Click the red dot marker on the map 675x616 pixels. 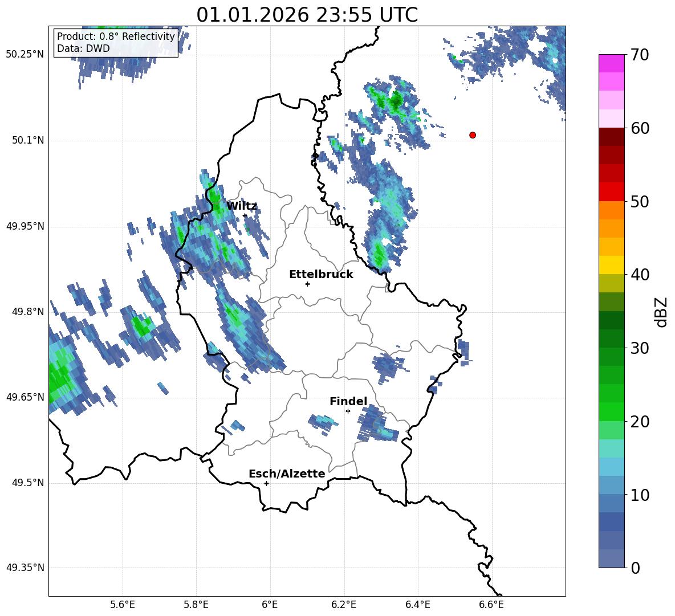pos(472,135)
